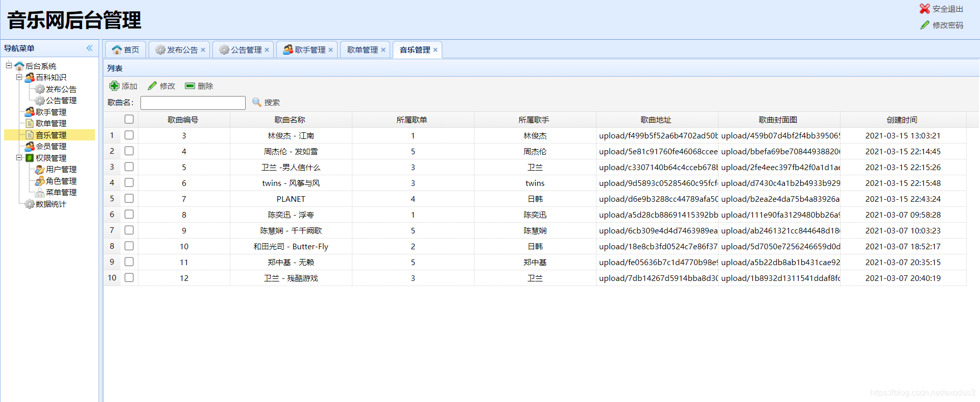Click the 歌单管理 document icon in tree
The width and height of the screenshot is (980, 402).
click(30, 123)
